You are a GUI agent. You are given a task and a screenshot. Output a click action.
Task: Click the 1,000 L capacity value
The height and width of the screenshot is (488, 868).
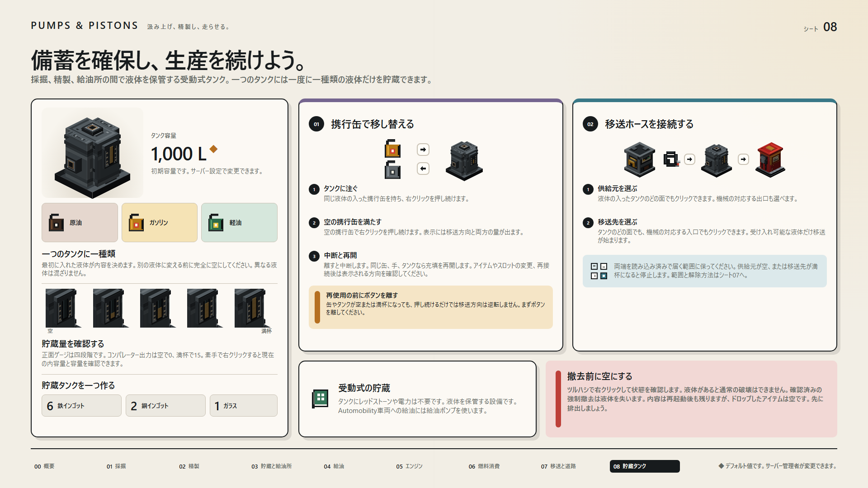[179, 154]
